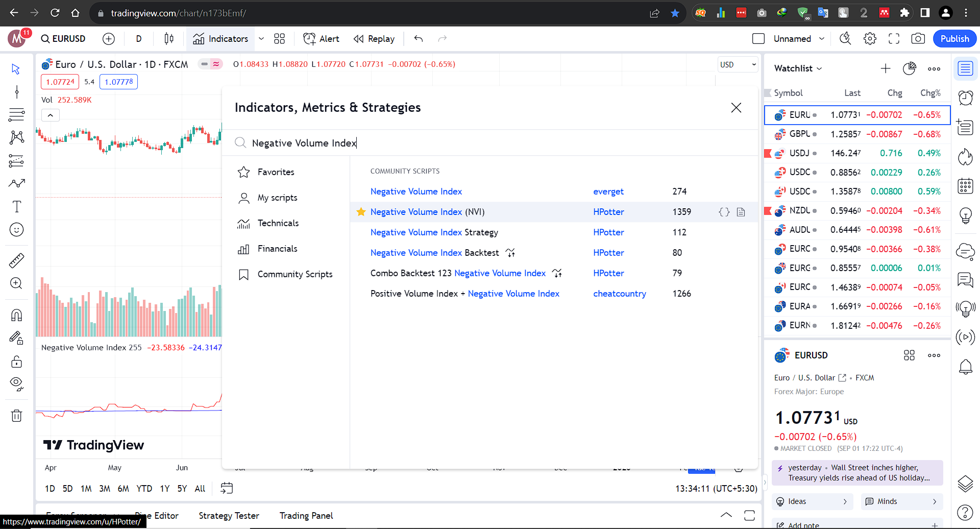Image resolution: width=980 pixels, height=529 pixels.
Task: Undo the last chart action
Action: coord(419,39)
